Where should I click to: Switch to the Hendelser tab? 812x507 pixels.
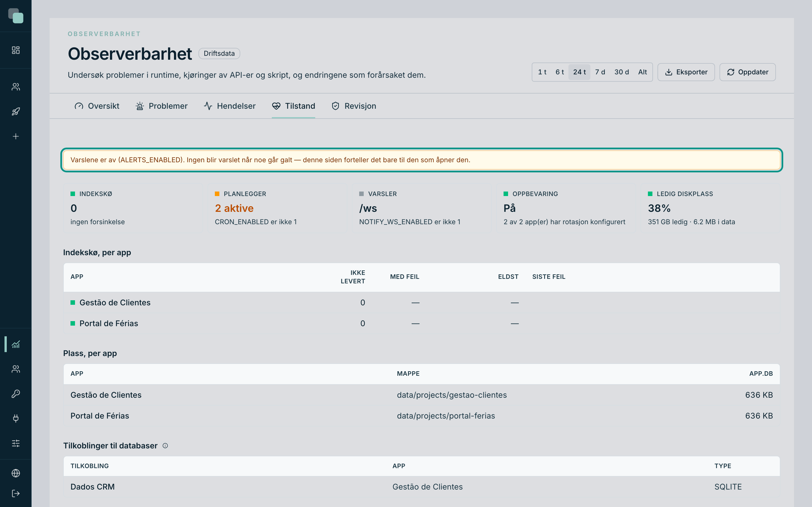(x=230, y=106)
